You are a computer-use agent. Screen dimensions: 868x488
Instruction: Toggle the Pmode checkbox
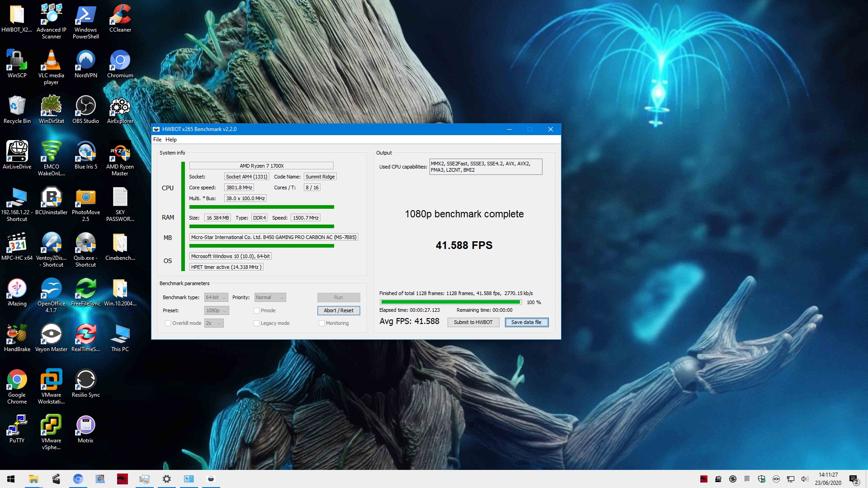[x=256, y=310]
